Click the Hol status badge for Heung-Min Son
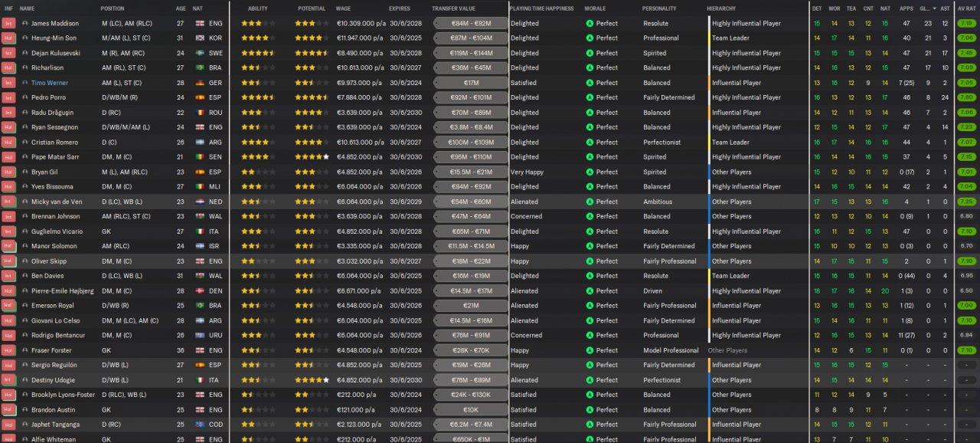Viewport: 980px width, 443px height. 8,38
